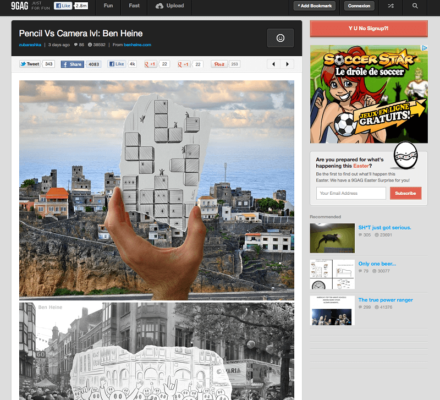
Task: Open the 9GAG logo home link
Action: 19,6
